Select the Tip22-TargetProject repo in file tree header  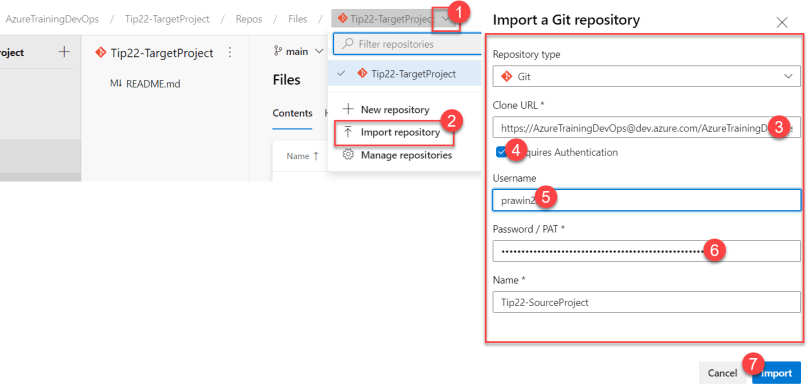pyautogui.click(x=154, y=53)
